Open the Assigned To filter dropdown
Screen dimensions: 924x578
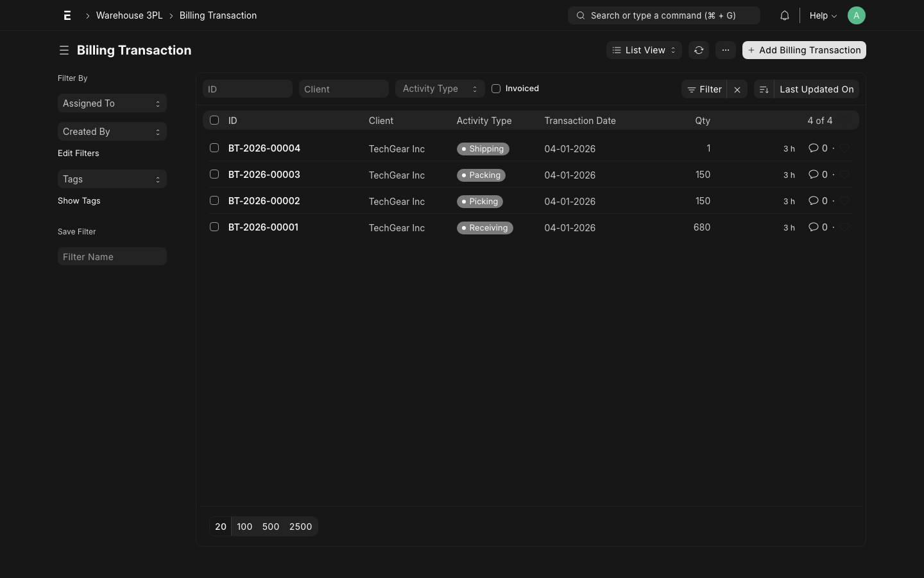click(x=112, y=103)
